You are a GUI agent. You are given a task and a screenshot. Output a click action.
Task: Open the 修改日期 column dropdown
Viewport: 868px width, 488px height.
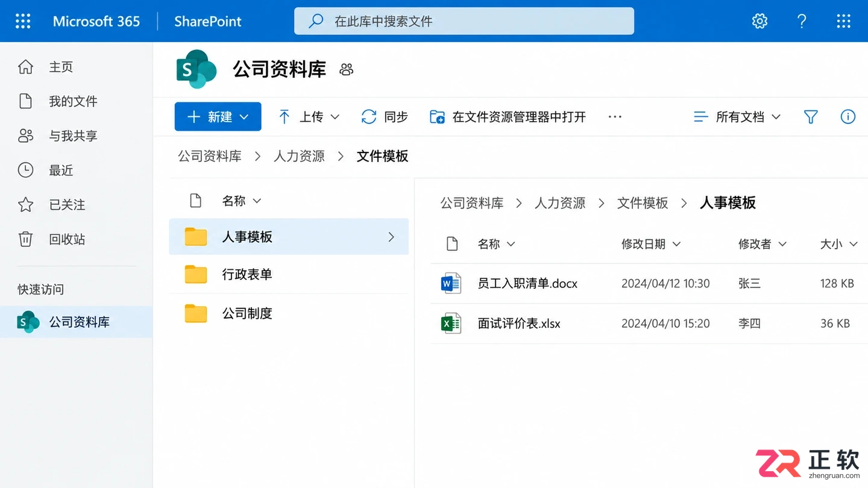[x=651, y=244]
